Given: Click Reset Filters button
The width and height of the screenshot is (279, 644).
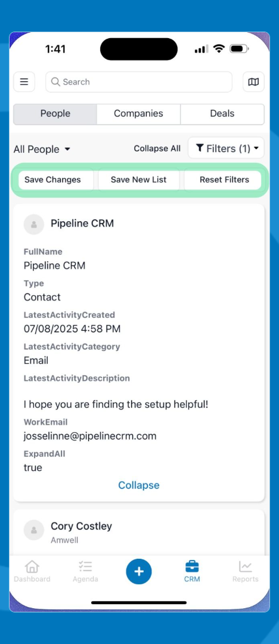Looking at the screenshot, I should pos(224,180).
